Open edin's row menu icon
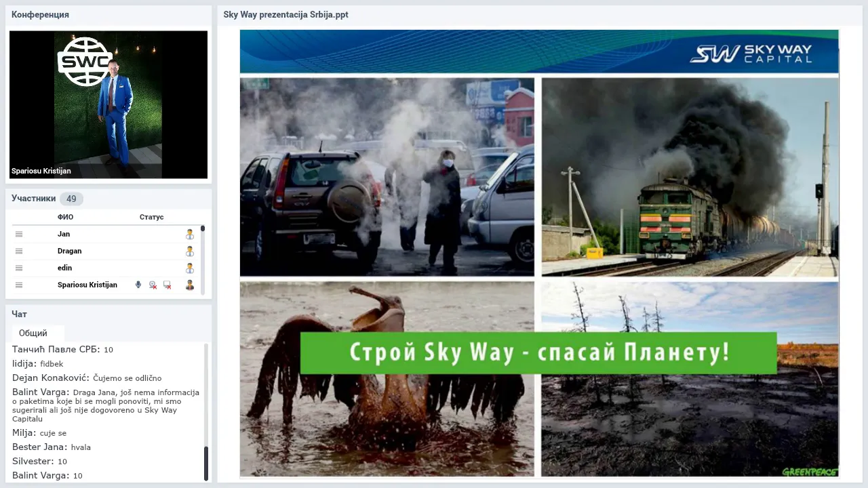868x488 pixels. coord(19,268)
